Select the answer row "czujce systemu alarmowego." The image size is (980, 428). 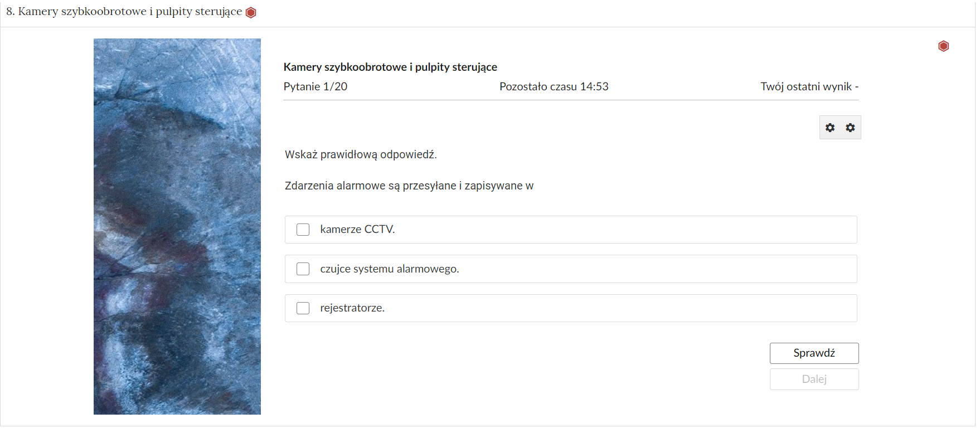[x=570, y=269]
